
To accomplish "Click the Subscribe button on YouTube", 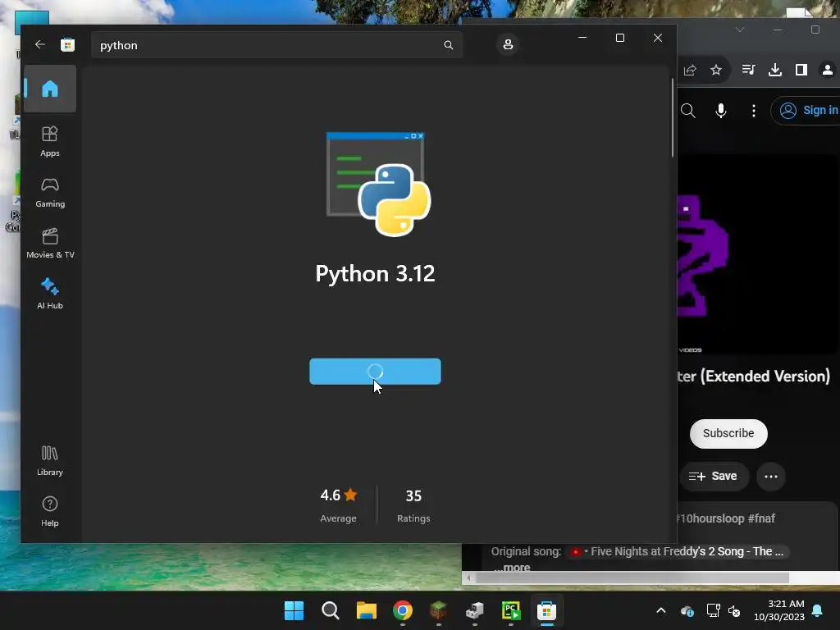I will coord(728,433).
